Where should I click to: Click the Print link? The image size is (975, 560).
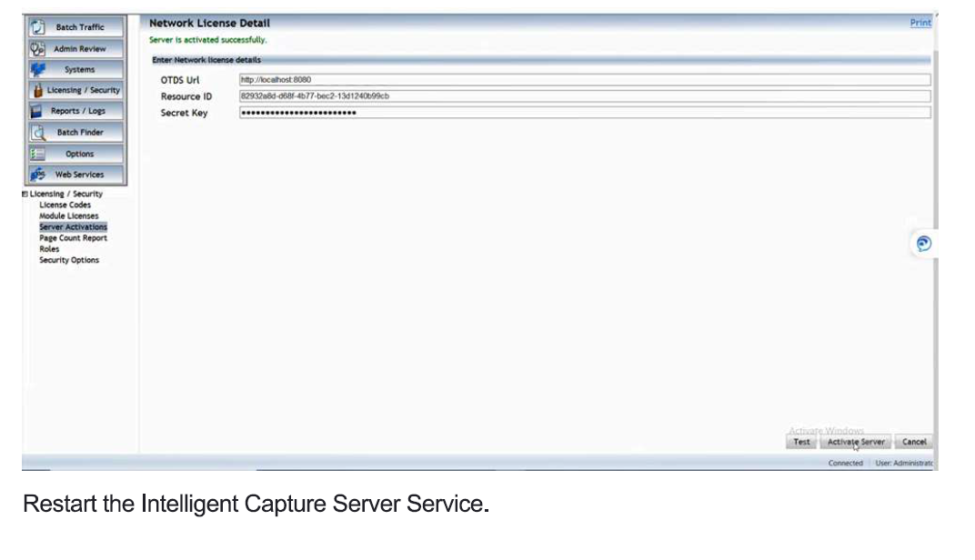920,23
